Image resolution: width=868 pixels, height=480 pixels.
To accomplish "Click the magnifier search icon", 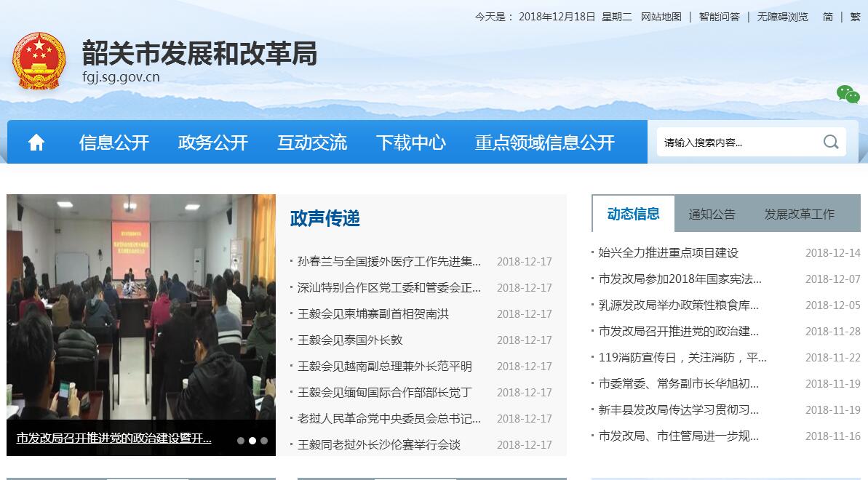I will click(x=830, y=142).
